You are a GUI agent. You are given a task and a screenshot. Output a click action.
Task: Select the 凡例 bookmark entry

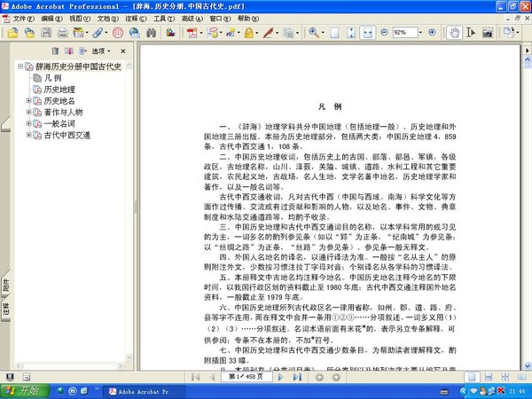[x=52, y=78]
